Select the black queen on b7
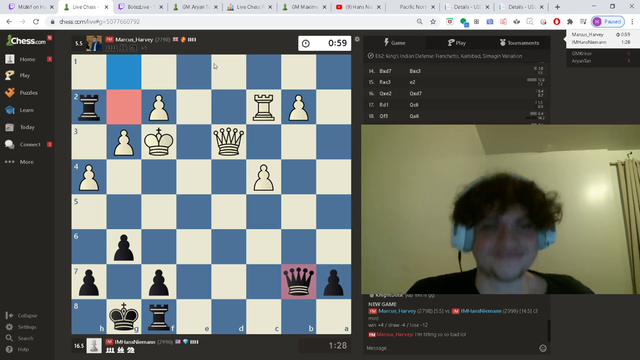Image resolution: width=640 pixels, height=360 pixels. tap(298, 282)
